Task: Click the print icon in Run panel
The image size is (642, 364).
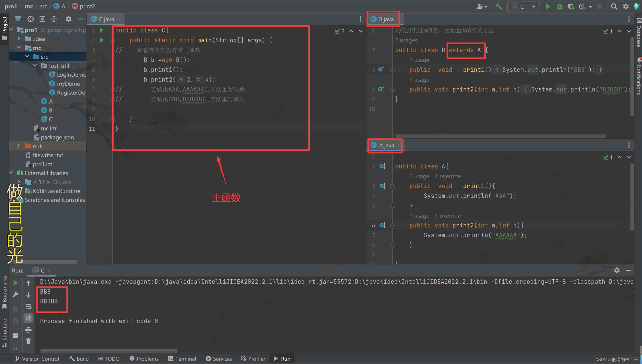Action: coord(28,330)
